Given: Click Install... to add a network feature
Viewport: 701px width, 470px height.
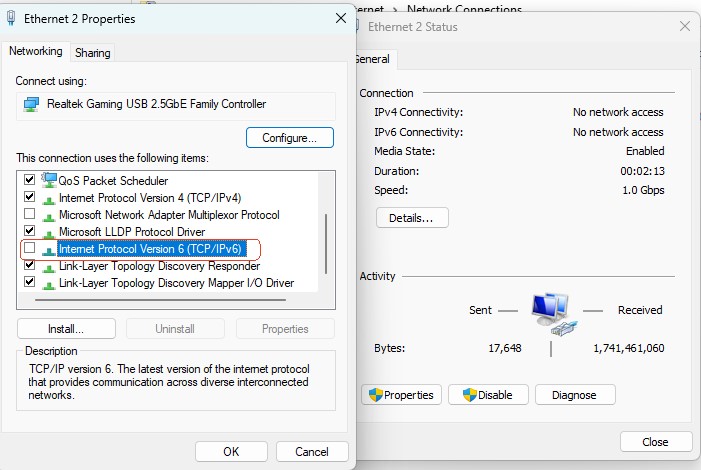Looking at the screenshot, I should (66, 329).
